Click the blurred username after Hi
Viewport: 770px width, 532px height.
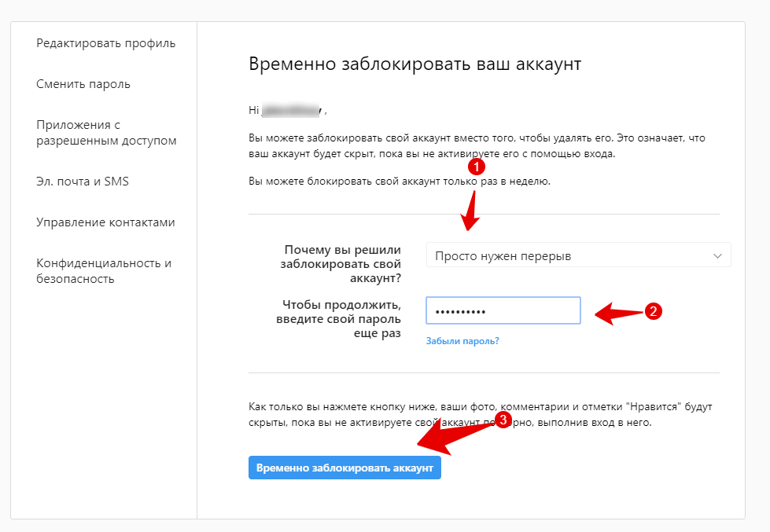click(x=291, y=110)
